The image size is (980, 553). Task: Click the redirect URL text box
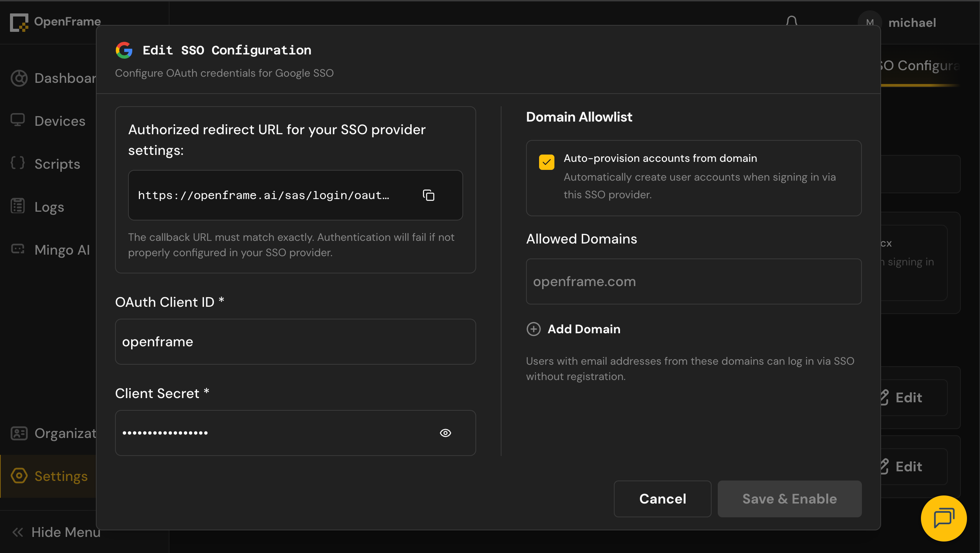pyautogui.click(x=295, y=195)
